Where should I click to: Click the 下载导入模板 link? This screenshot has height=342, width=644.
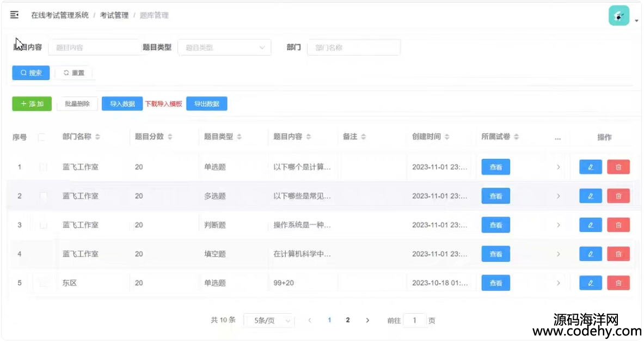[164, 104]
